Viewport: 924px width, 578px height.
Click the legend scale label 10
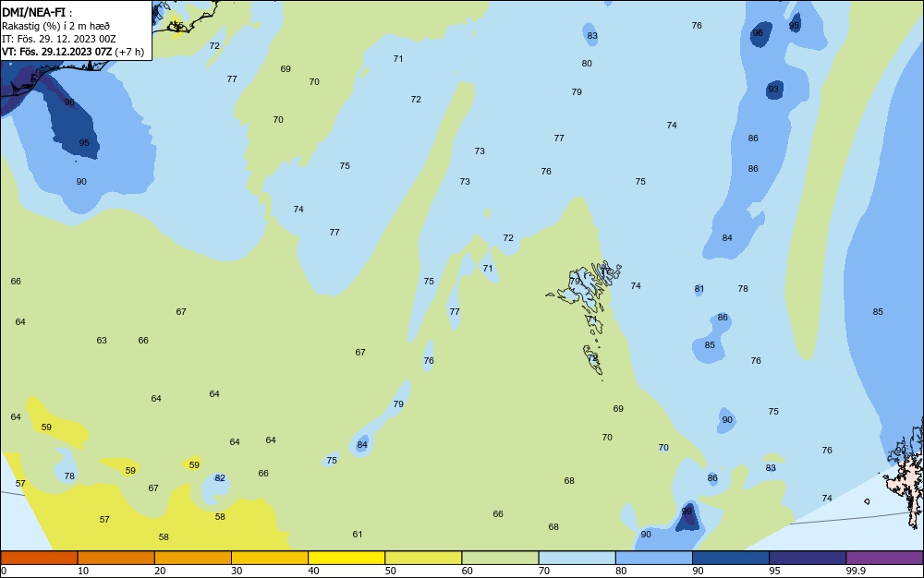[83, 571]
